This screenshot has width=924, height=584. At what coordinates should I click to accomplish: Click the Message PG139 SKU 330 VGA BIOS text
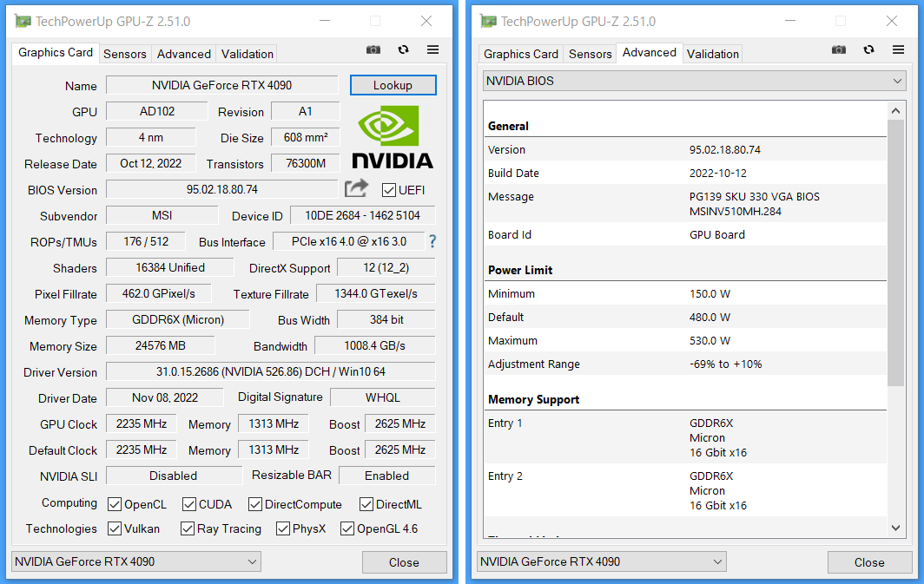[x=755, y=197]
